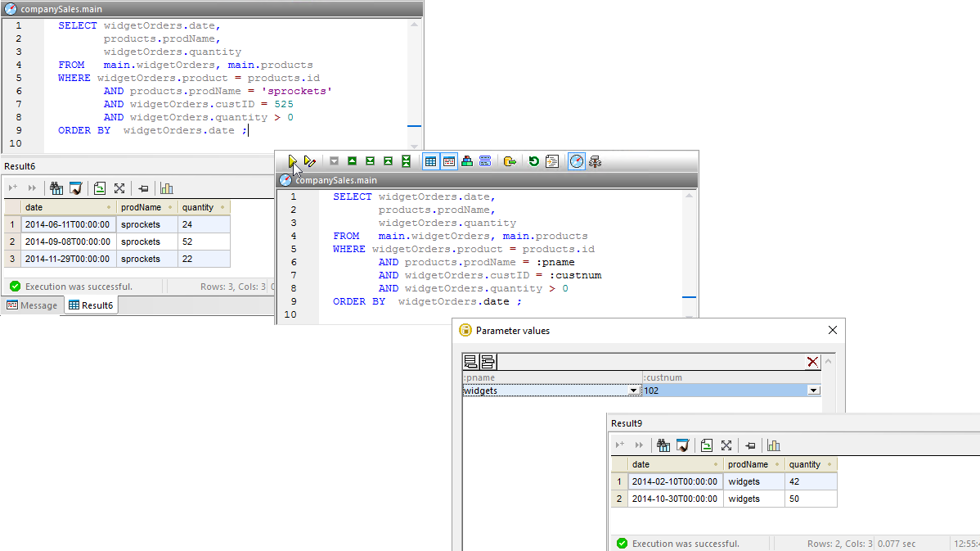This screenshot has height=551, width=980.
Task: Delete parameter row with red X
Action: coord(811,362)
